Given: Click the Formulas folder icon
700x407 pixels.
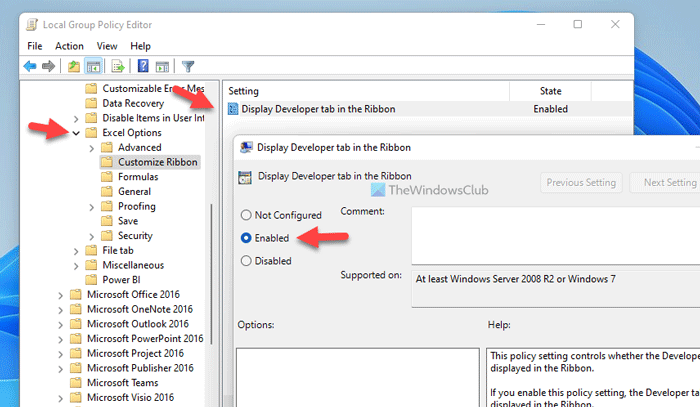Looking at the screenshot, I should coord(107,177).
